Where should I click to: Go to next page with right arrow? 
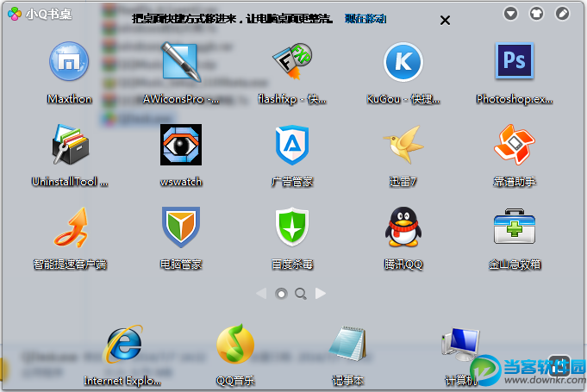(x=321, y=294)
